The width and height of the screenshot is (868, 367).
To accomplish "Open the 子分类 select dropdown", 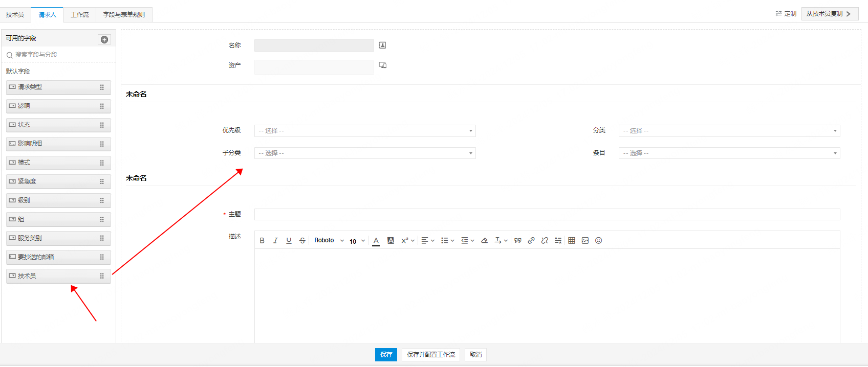I will [x=365, y=153].
